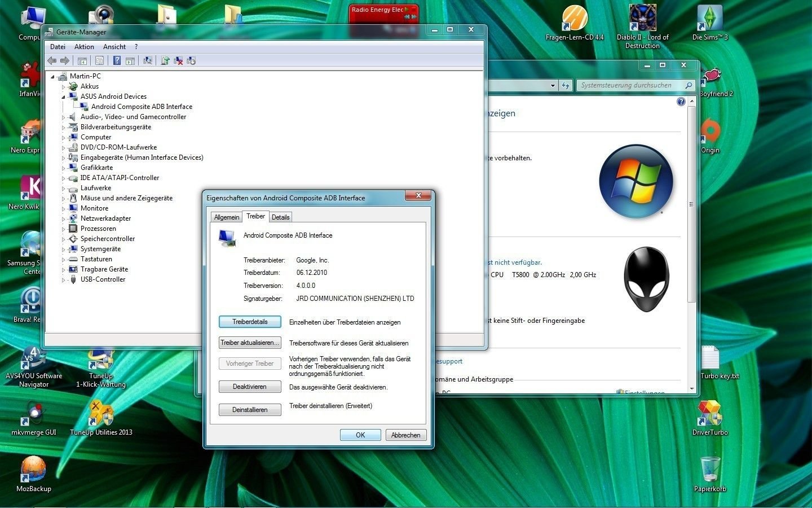812x508 pixels.
Task: Select Diablo II - Lord of Destruction shortcut
Action: [642, 26]
